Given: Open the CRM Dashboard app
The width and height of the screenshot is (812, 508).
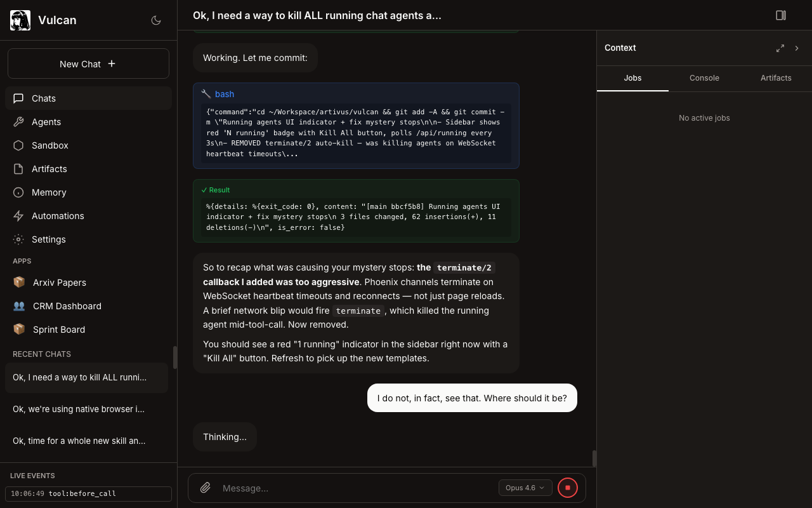Looking at the screenshot, I should point(67,306).
